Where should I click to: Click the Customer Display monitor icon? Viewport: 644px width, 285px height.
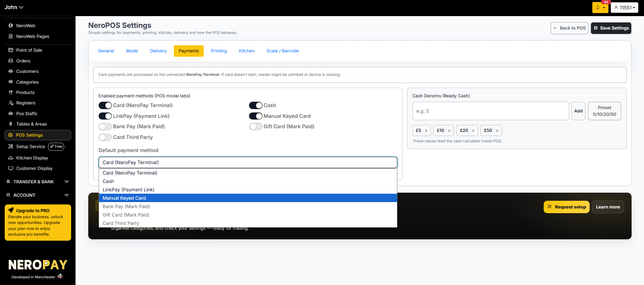[11, 168]
